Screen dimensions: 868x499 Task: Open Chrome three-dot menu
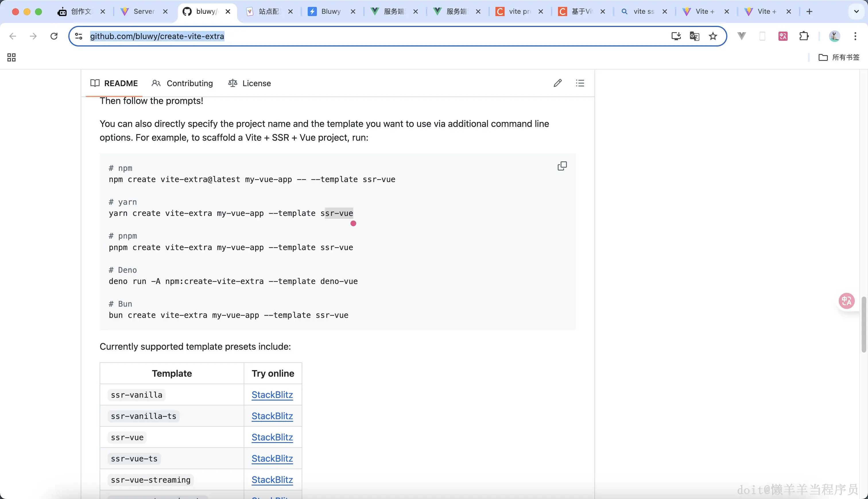coord(855,36)
